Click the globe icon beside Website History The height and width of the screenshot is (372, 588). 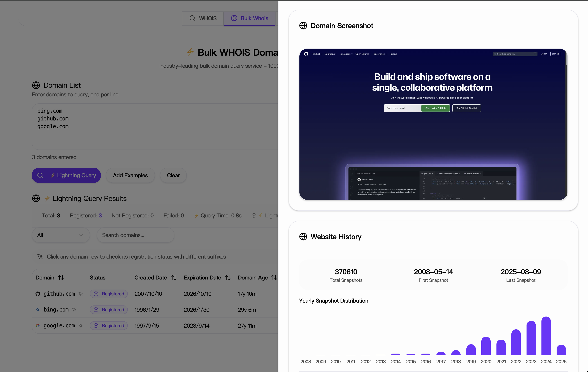click(x=303, y=236)
